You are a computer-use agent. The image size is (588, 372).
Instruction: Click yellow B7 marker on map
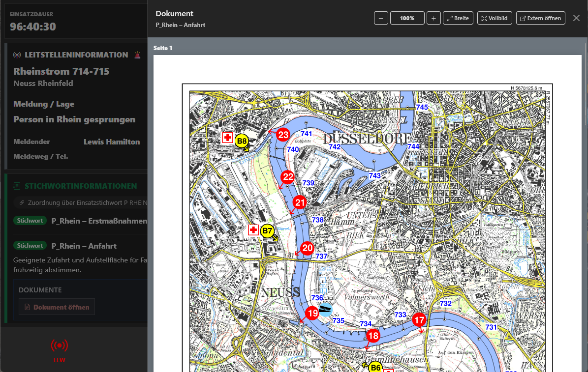point(267,230)
